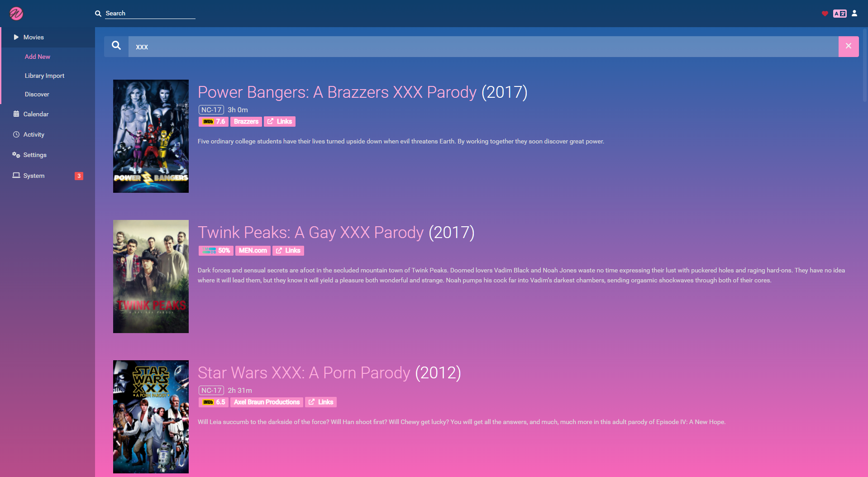Image resolution: width=868 pixels, height=477 pixels.
Task: Open Links for Star Wars XXX
Action: click(321, 402)
